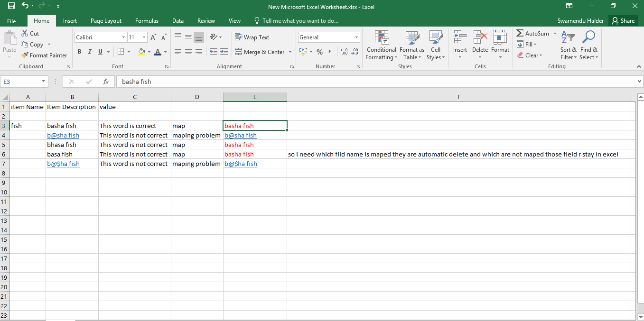Switch to the Formulas ribbon tab
Image resolution: width=644 pixels, height=321 pixels.
click(147, 21)
